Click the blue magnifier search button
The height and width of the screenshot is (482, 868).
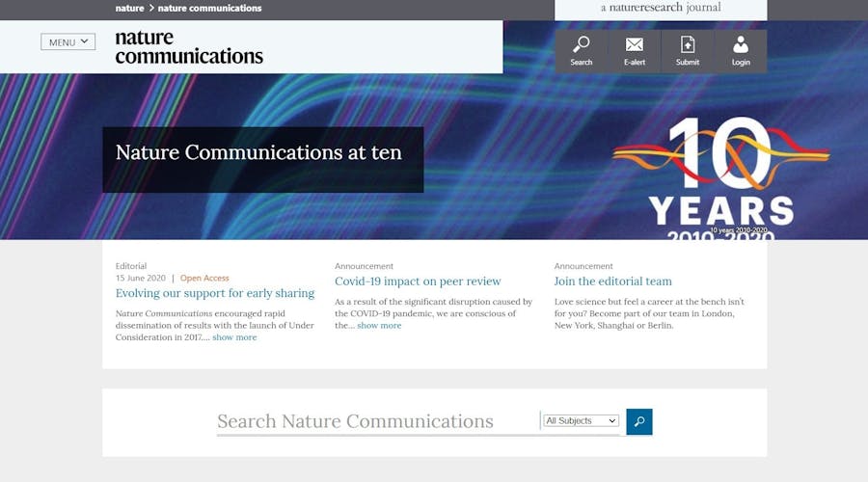coord(638,421)
